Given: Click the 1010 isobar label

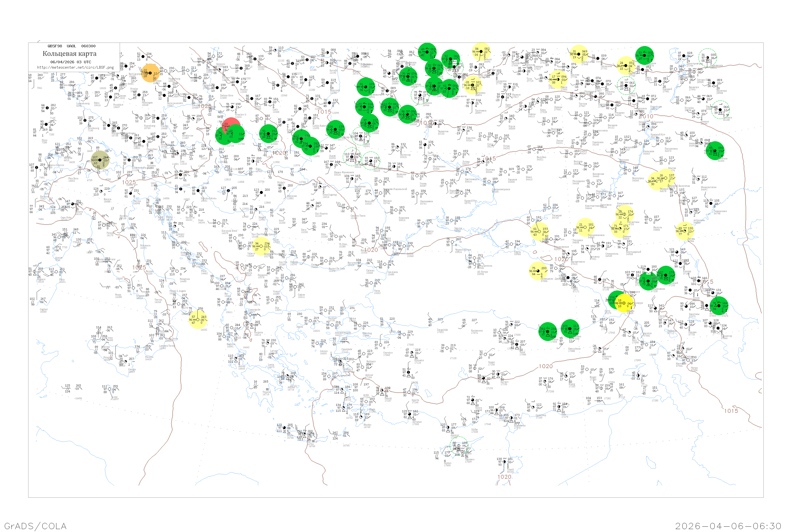Looking at the screenshot, I should click(x=647, y=117).
